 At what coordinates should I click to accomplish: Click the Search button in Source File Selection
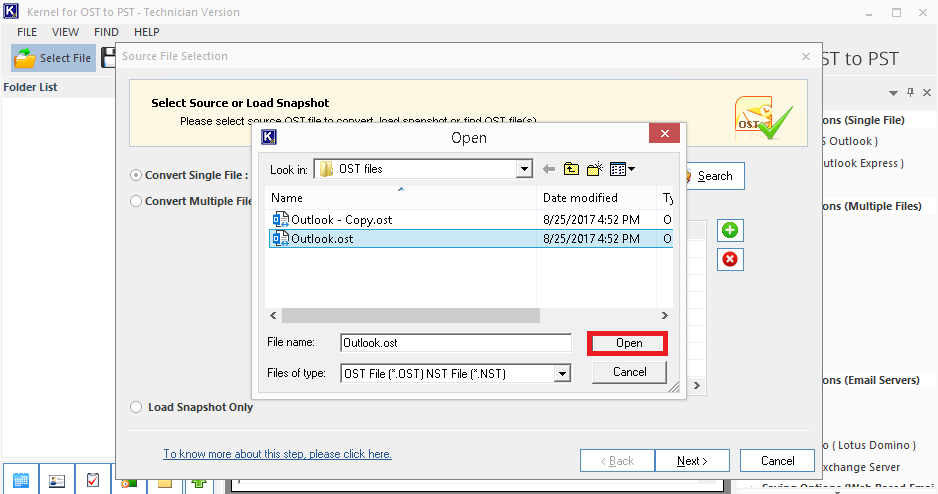[x=714, y=176]
